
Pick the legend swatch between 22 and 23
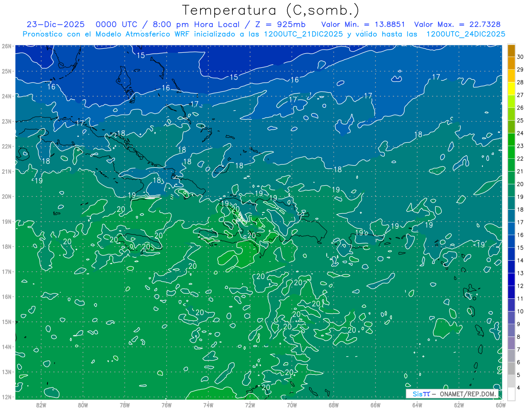[511, 152]
